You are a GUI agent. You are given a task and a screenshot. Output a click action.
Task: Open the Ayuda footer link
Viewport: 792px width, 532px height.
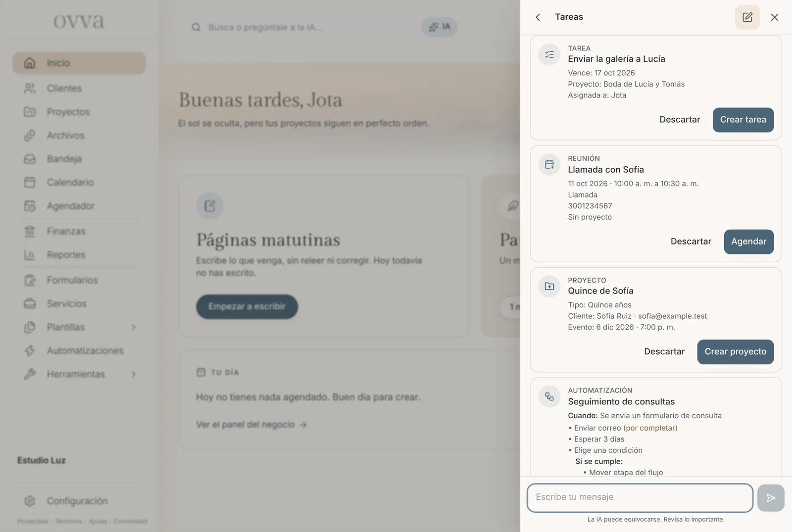coord(98,521)
